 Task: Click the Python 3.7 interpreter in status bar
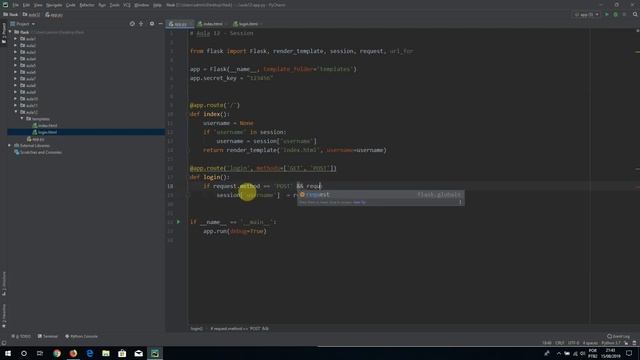click(x=611, y=343)
